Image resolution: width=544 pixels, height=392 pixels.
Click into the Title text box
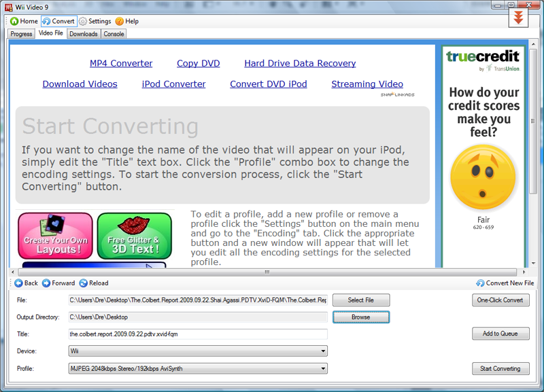198,334
